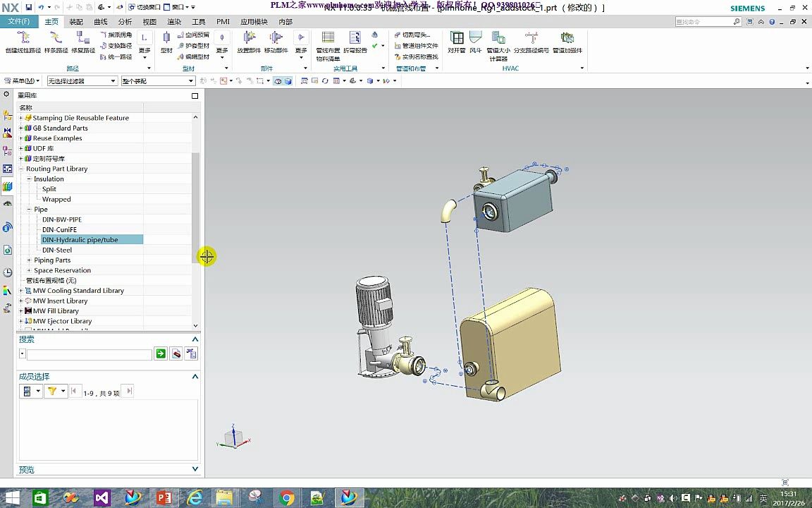This screenshot has width=812, height=508.
Task: Click the 修复路径 heal path tool
Action: point(83,42)
